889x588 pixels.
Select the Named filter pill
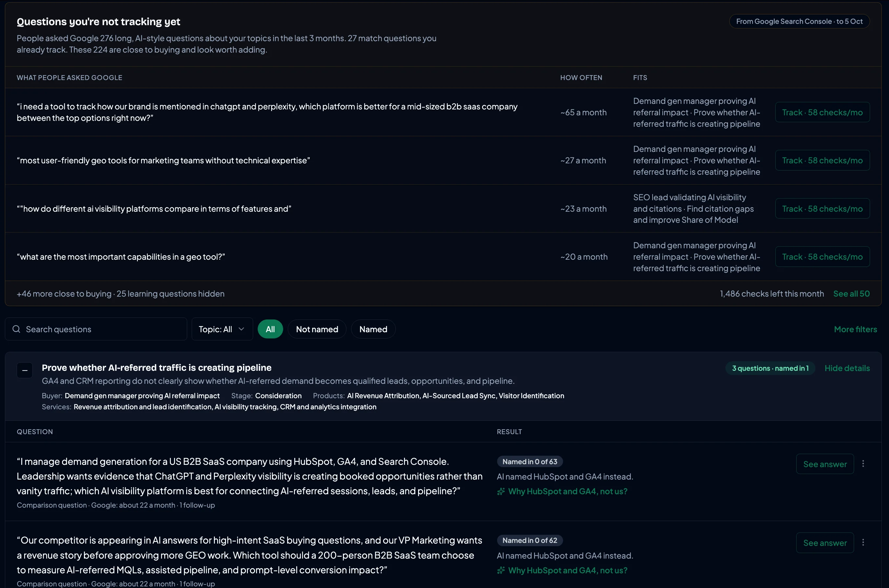click(x=373, y=329)
